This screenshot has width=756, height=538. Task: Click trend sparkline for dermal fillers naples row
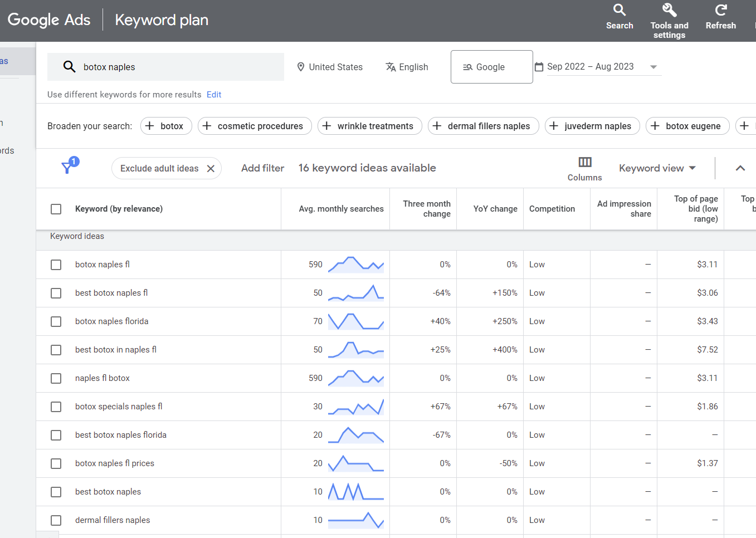(x=356, y=520)
